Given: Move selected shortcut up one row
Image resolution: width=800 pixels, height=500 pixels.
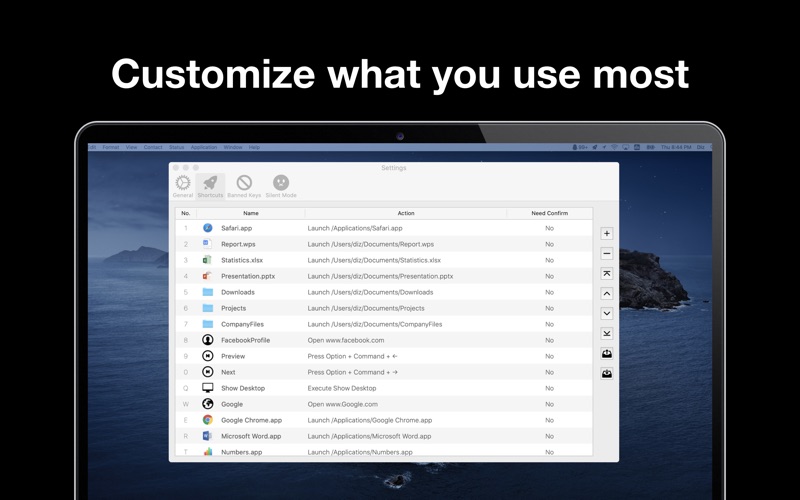Looking at the screenshot, I should [x=607, y=293].
